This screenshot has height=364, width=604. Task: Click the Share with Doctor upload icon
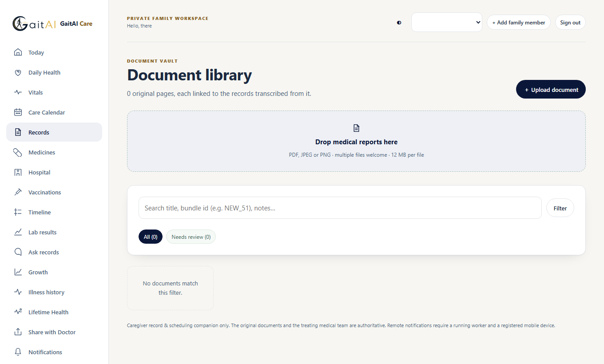click(18, 332)
